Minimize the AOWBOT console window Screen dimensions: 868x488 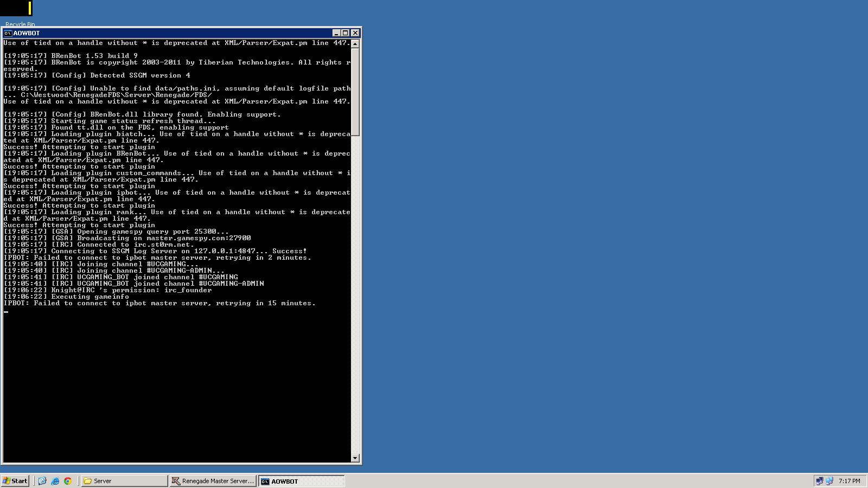pyautogui.click(x=336, y=33)
